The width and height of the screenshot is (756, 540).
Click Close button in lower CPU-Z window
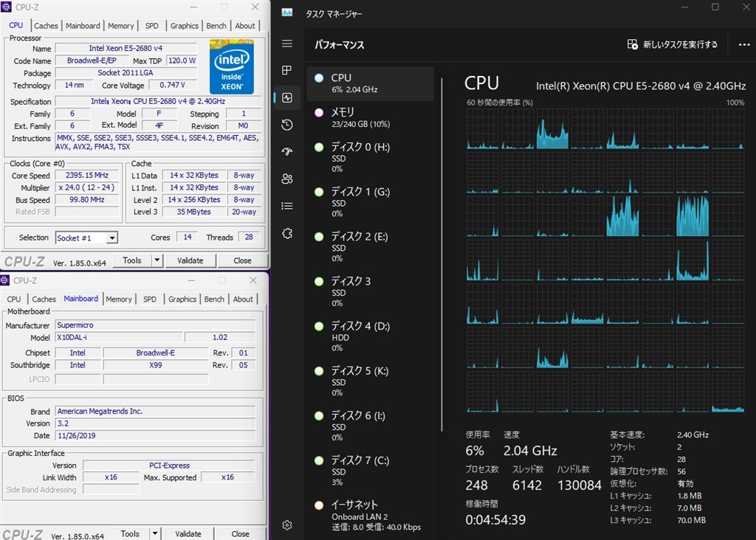click(241, 534)
